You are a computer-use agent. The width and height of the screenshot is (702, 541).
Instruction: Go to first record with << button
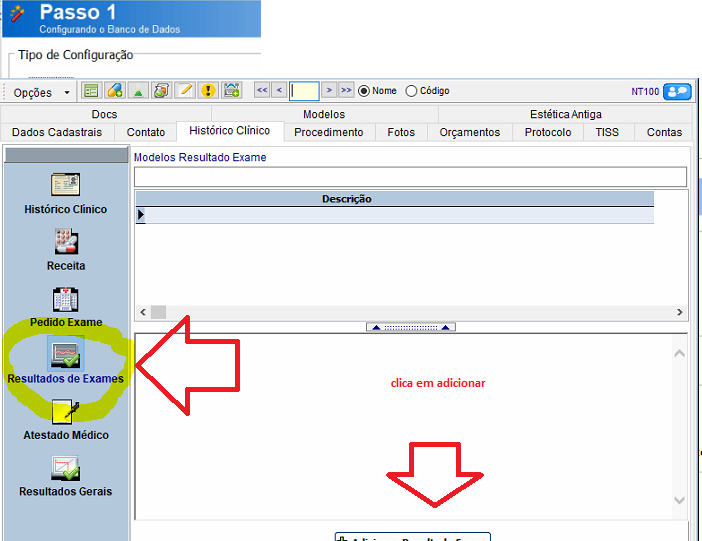[x=262, y=91]
